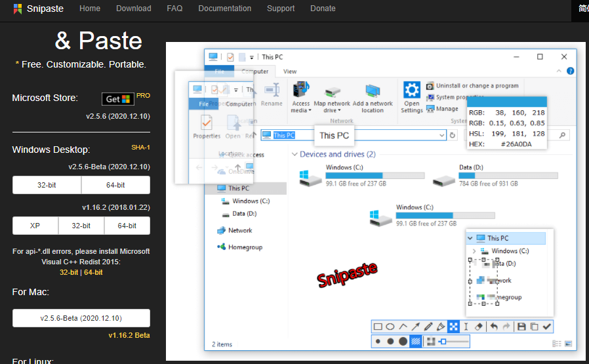This screenshot has height=364, width=589.
Task: Click the Properties checkmark in Explorer title bar
Action: (x=230, y=57)
